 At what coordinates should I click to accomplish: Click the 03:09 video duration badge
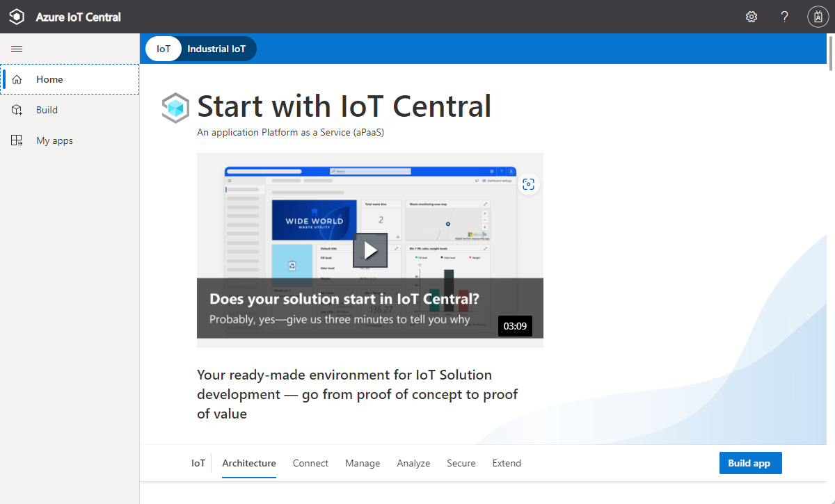[x=515, y=325]
